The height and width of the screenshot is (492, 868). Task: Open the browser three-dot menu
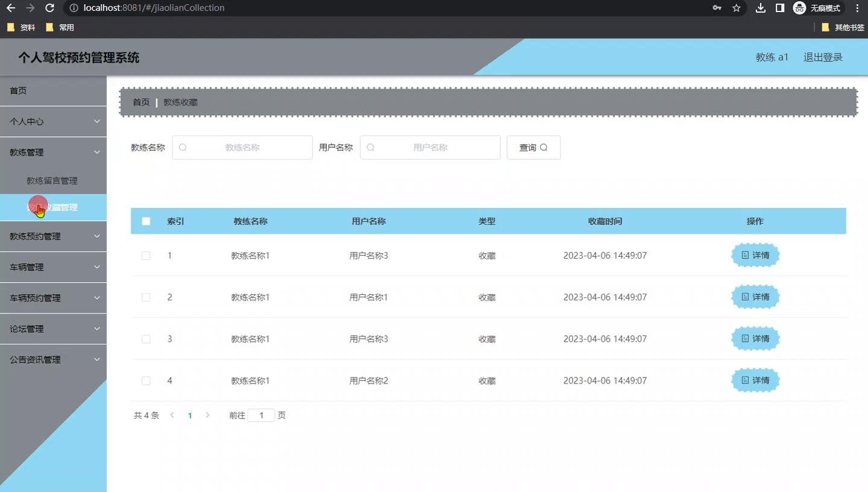(857, 8)
